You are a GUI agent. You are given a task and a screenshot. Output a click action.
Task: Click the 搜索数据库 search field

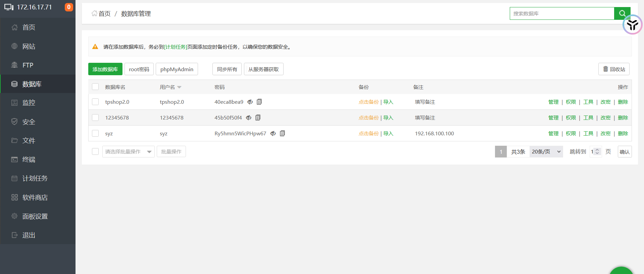(x=562, y=13)
